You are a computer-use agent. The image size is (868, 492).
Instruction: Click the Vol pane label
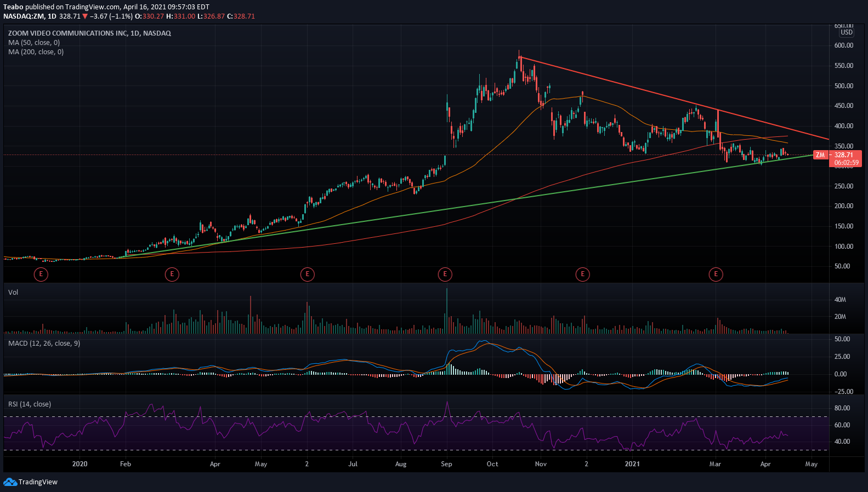[13, 293]
